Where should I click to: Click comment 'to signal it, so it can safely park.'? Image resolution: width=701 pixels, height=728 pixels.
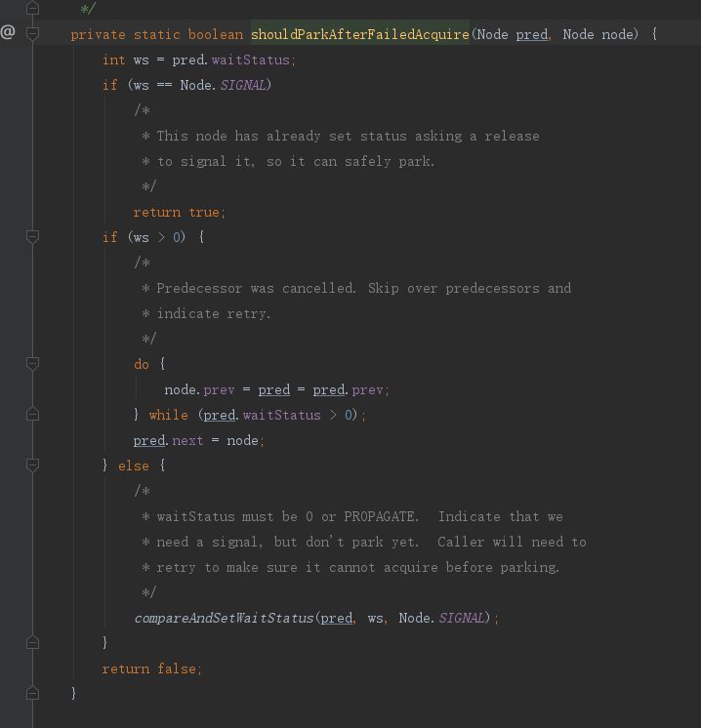[296, 162]
